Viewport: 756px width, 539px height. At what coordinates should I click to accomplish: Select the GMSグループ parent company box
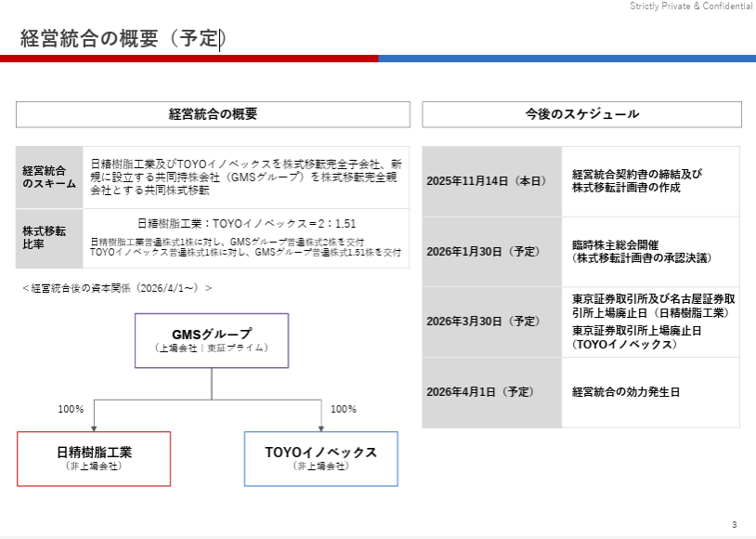212,340
